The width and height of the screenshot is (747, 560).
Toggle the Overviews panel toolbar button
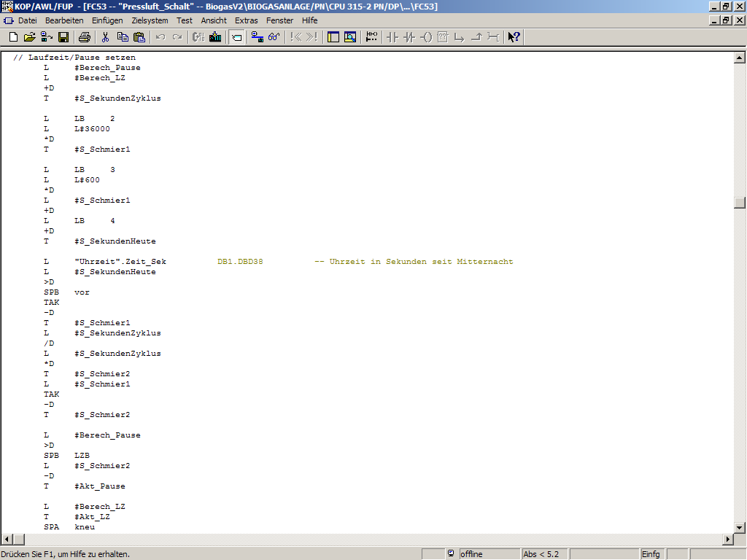333,37
